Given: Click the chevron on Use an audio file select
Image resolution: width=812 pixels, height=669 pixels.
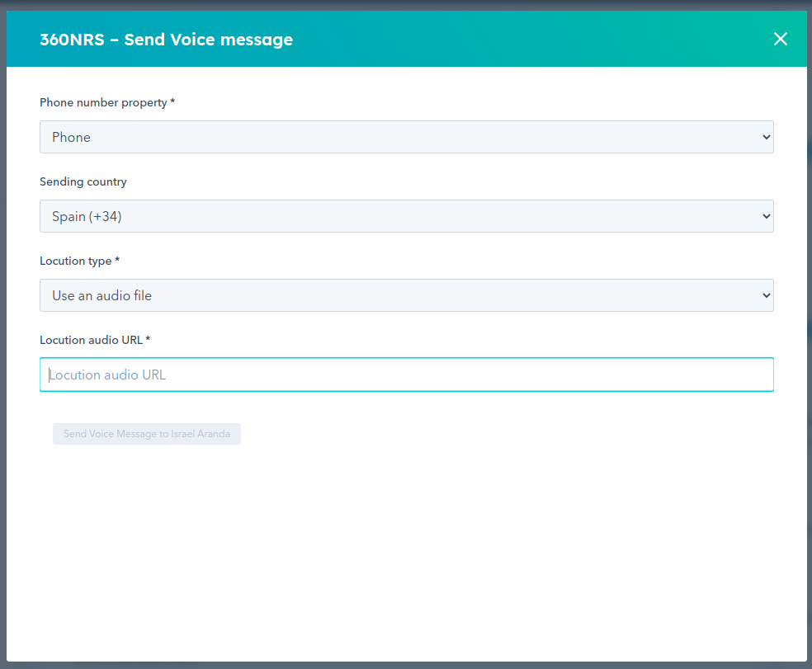Looking at the screenshot, I should click(x=767, y=295).
